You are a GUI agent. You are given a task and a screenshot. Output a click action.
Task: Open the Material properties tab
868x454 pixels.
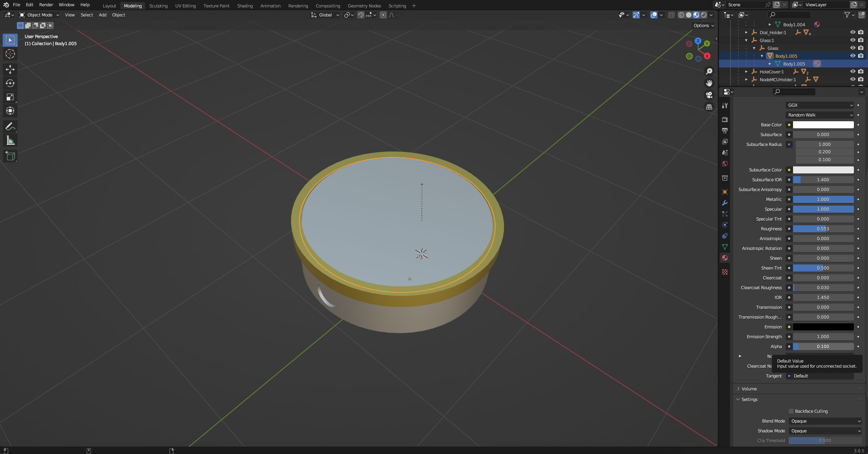[x=725, y=258]
